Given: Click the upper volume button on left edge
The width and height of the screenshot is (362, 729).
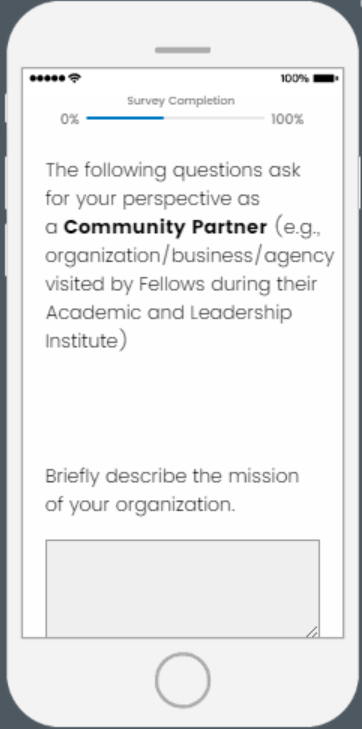Looking at the screenshot, I should [7, 183].
